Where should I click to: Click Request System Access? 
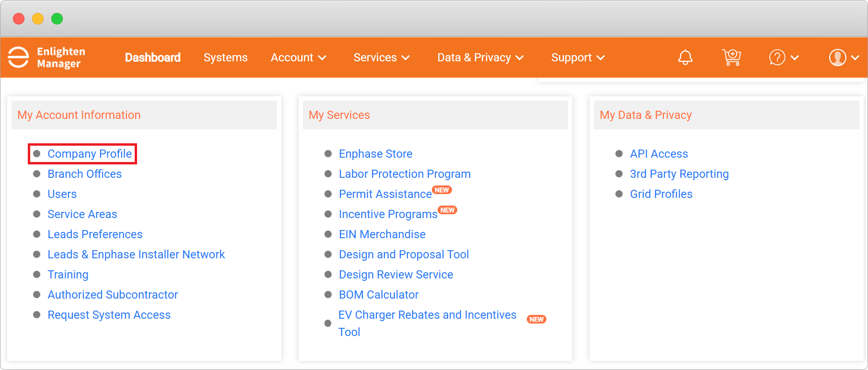click(109, 315)
